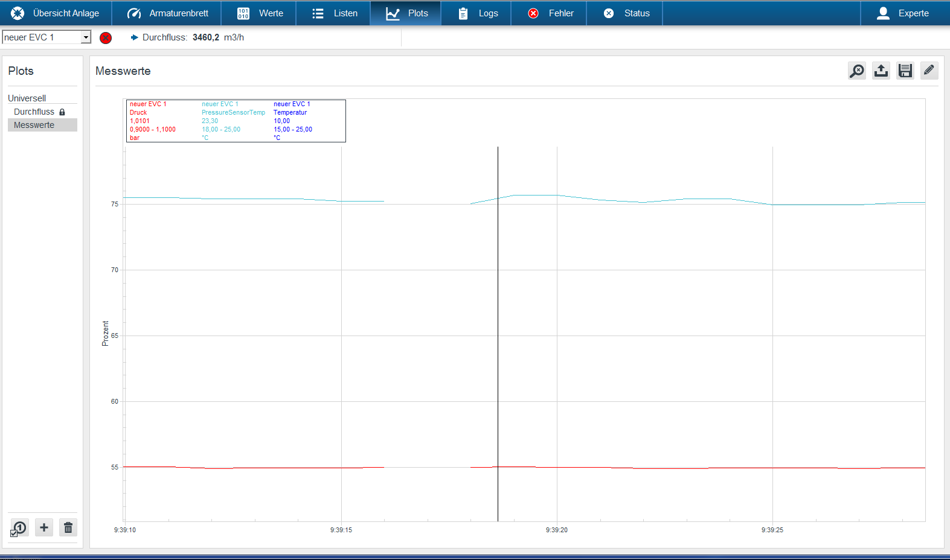Image resolution: width=950 pixels, height=560 pixels.
Task: Save the plot with the floppy disk icon
Action: (905, 71)
